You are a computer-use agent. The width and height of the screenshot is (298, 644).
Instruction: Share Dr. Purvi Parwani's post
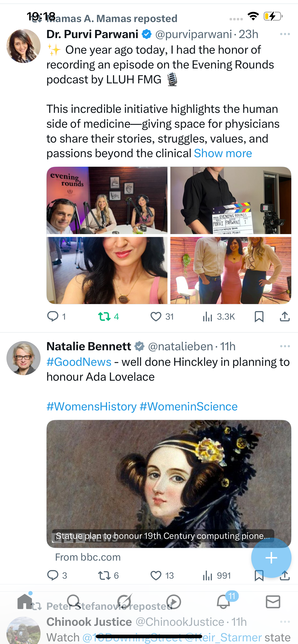click(285, 316)
